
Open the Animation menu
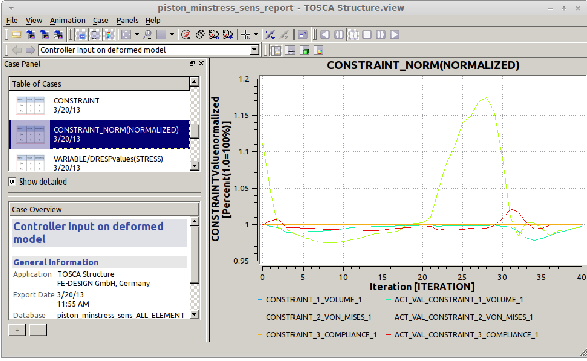[x=67, y=20]
